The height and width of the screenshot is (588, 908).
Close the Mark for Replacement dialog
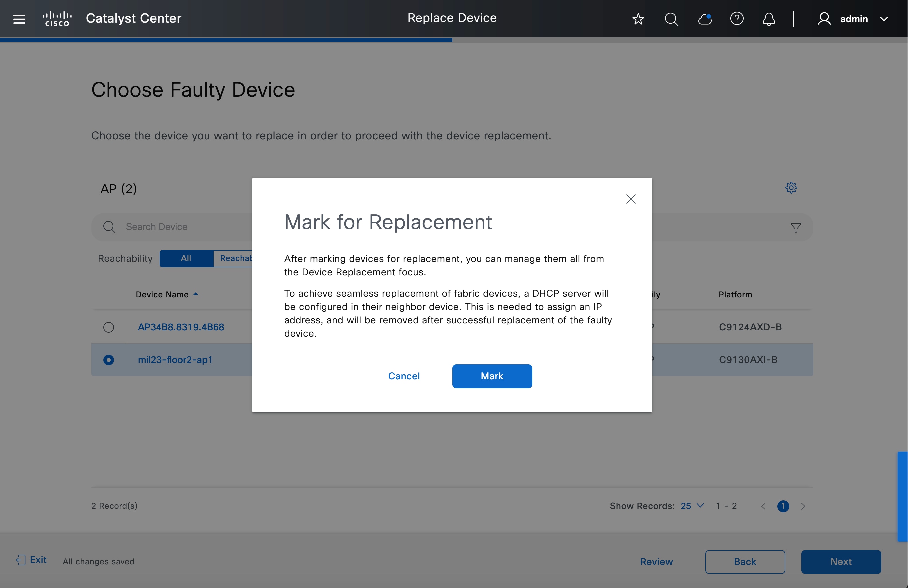tap(631, 199)
